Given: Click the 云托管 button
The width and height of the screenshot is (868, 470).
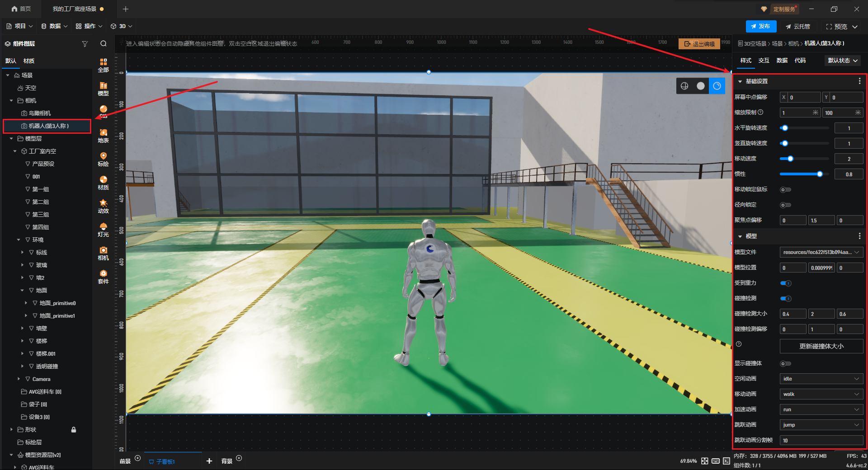Looking at the screenshot, I should click(798, 26).
